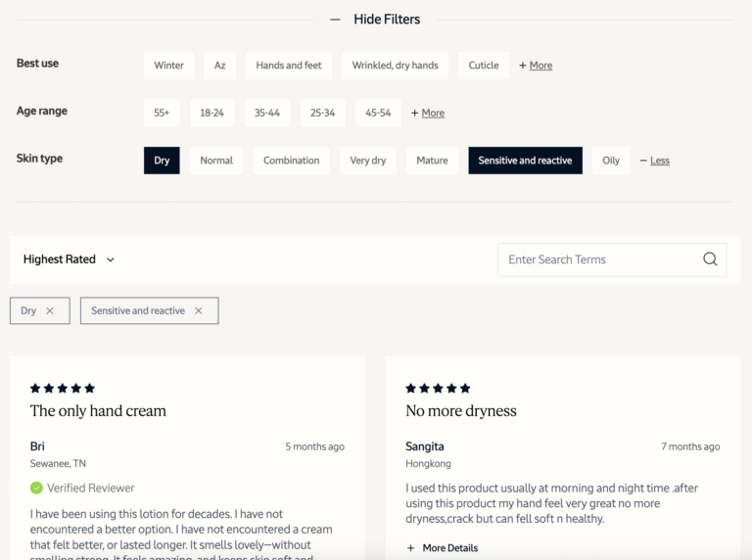Screen dimensions: 752x560
Task: Open the Highest Rated sort dropdown
Action: pyautogui.click(x=69, y=259)
